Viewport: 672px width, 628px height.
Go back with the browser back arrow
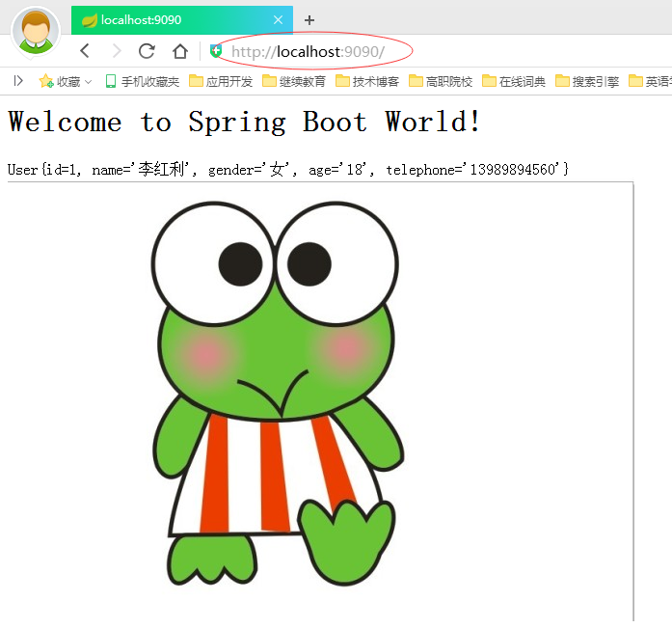click(x=85, y=51)
